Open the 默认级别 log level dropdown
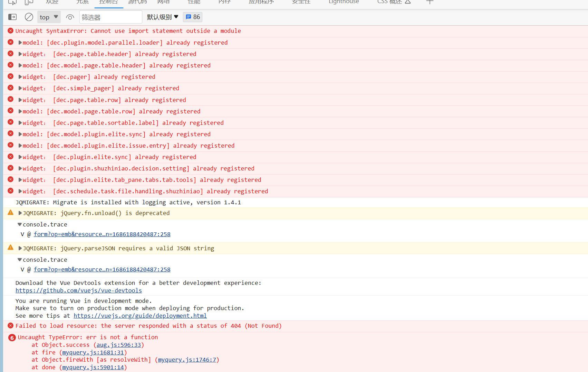This screenshot has height=372, width=588. [163, 17]
